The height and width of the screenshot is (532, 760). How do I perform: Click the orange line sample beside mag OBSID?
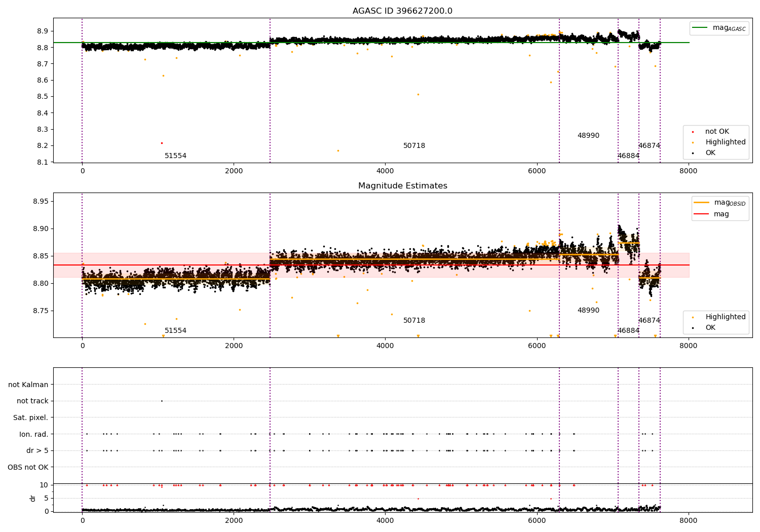click(701, 203)
